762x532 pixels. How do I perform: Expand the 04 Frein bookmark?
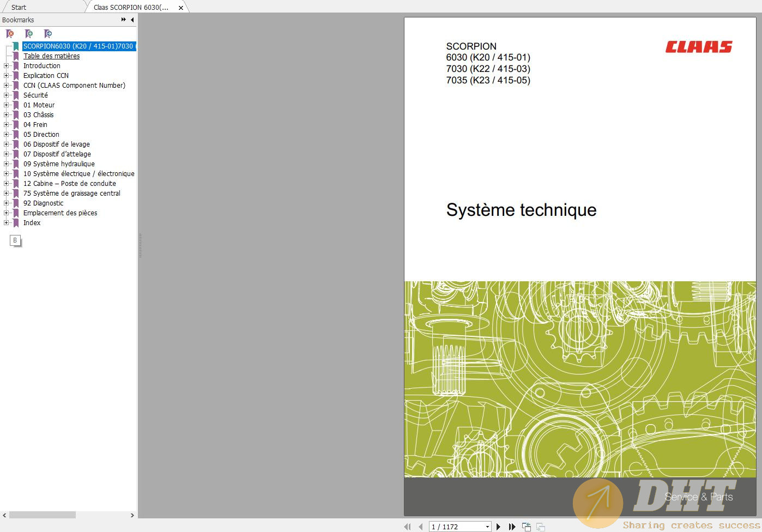[x=7, y=125]
